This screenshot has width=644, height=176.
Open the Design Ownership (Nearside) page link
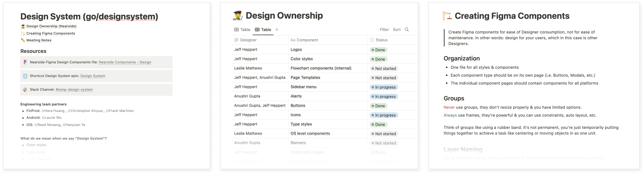click(x=51, y=26)
